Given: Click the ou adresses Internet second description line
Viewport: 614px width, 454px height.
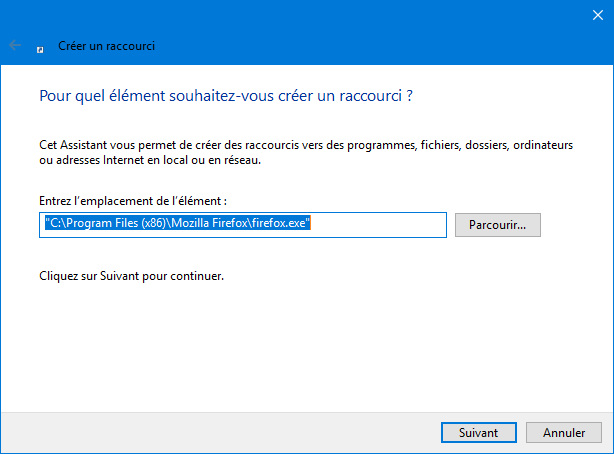Looking at the screenshot, I should pos(150,160).
